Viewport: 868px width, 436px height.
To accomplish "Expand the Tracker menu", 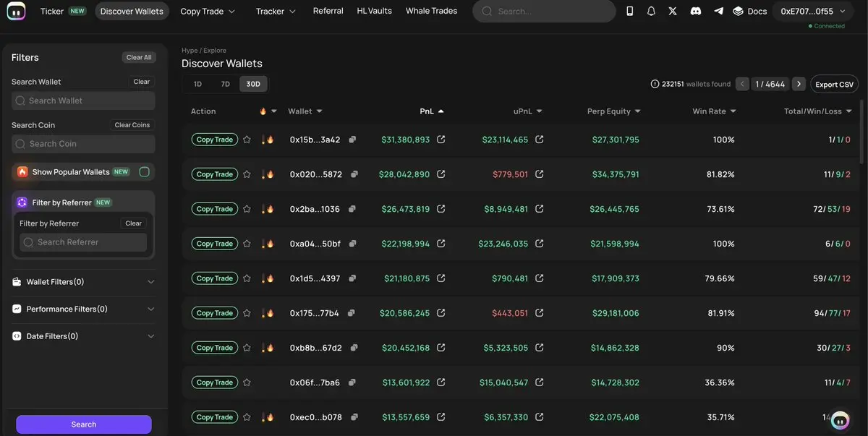I will click(x=276, y=12).
